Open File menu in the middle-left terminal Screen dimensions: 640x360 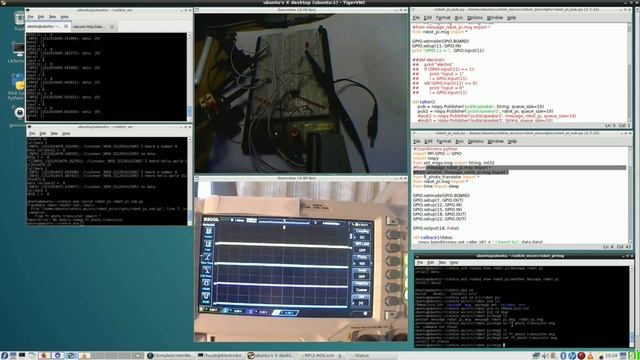click(x=32, y=133)
